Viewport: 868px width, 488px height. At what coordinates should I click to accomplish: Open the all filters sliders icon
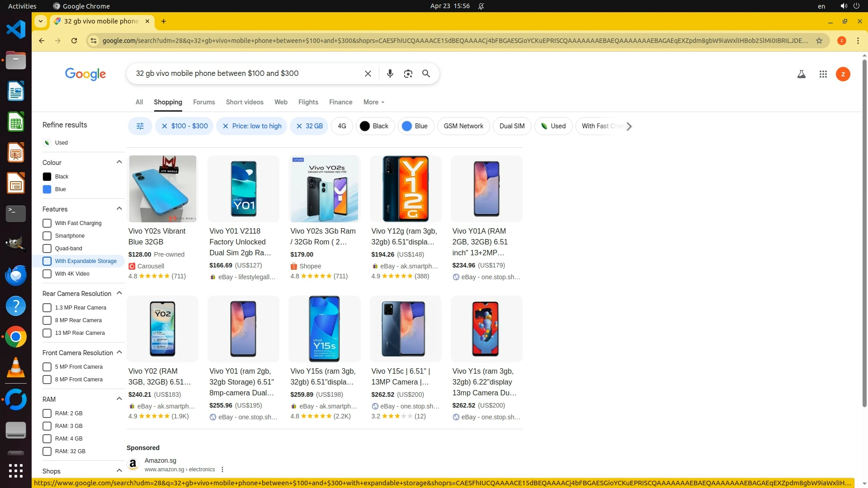coord(140,126)
